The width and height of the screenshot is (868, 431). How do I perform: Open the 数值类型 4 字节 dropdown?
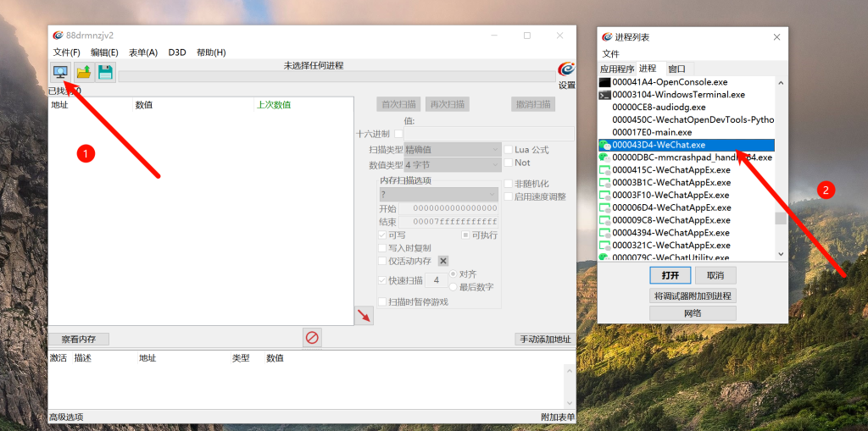click(453, 165)
